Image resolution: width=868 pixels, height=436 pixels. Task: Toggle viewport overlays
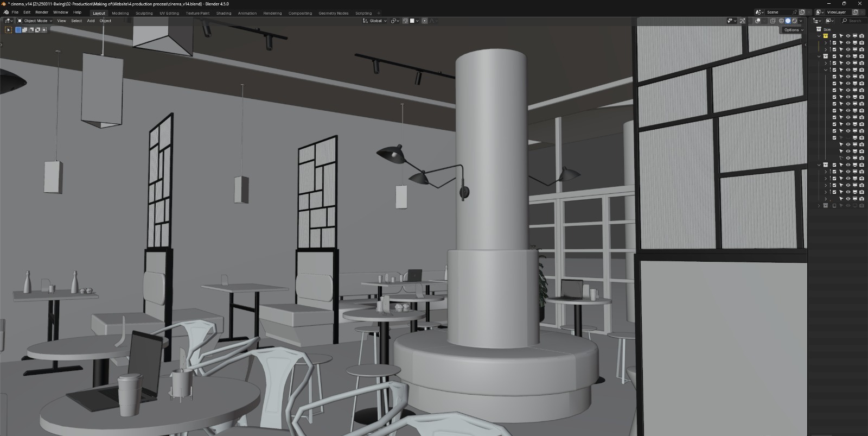point(758,21)
